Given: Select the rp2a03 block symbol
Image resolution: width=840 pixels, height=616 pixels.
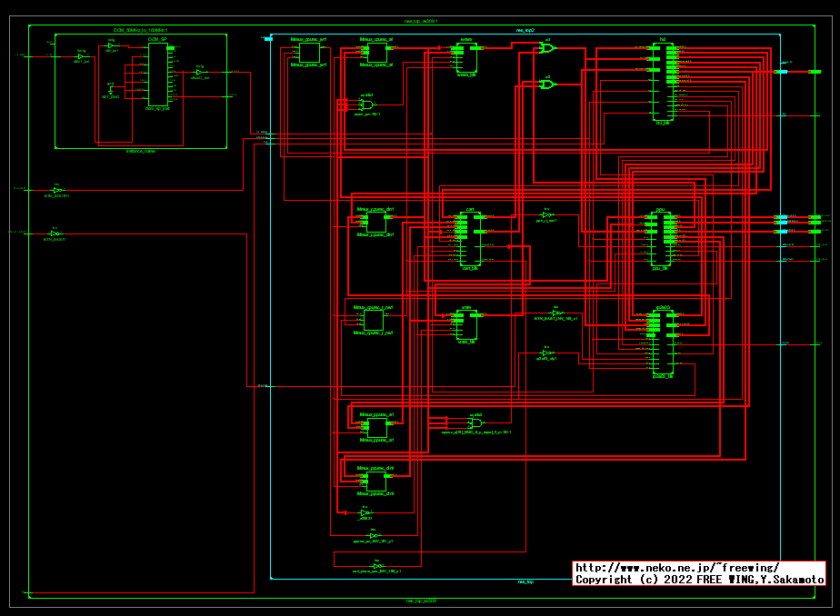Looking at the screenshot, I should click(663, 341).
